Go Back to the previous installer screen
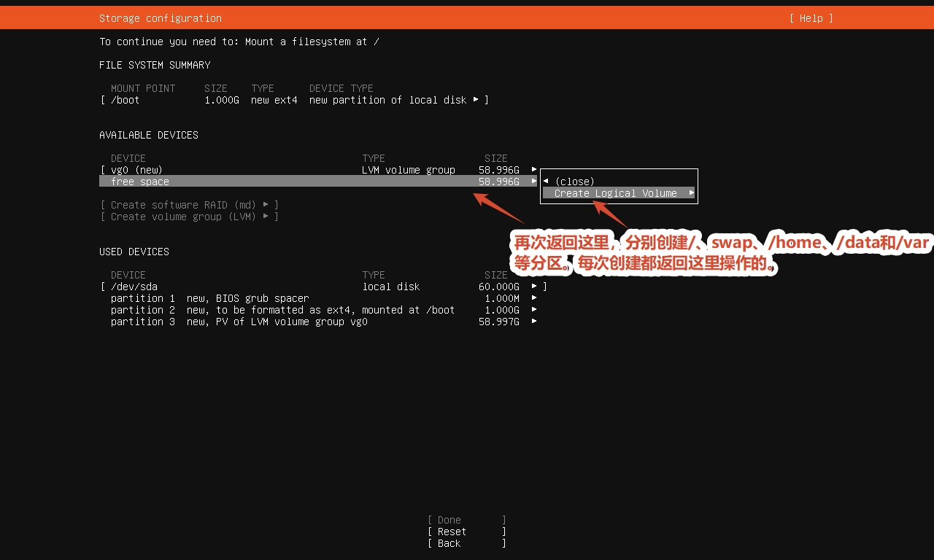Screen dimensions: 934x560 coord(467,543)
